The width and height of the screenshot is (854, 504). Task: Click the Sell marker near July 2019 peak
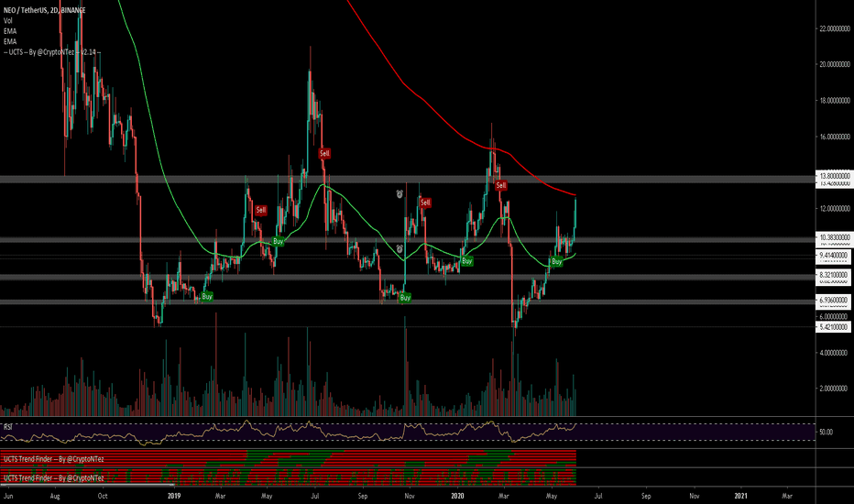point(324,154)
